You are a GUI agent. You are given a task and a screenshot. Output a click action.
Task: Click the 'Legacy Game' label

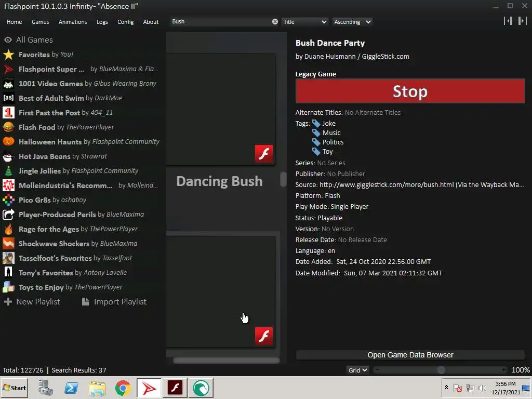(x=315, y=74)
